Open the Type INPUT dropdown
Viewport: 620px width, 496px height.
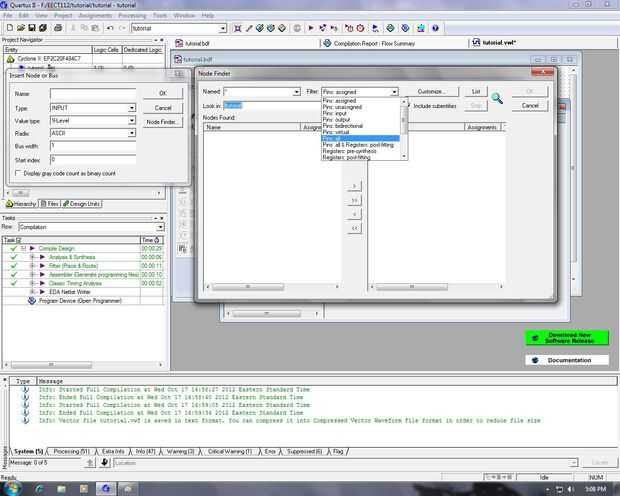(132, 108)
